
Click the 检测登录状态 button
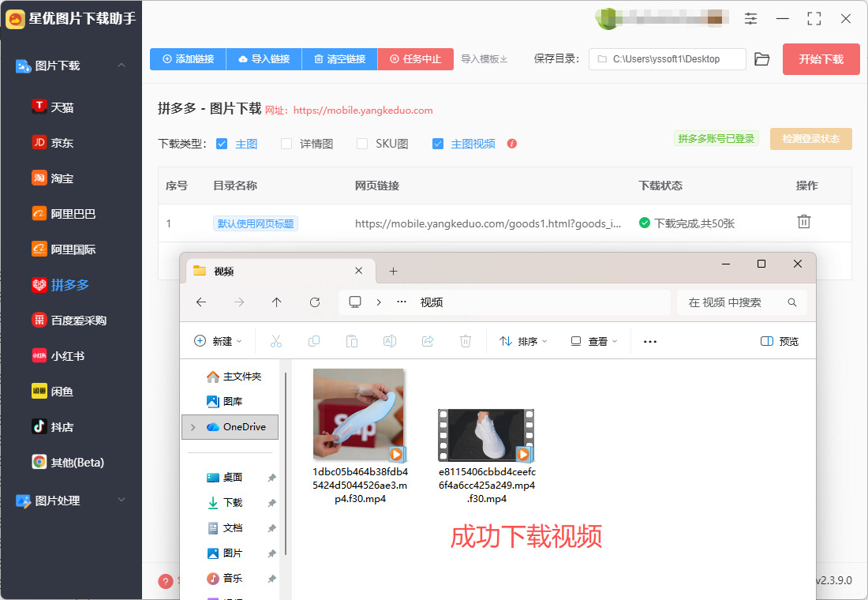tap(811, 138)
